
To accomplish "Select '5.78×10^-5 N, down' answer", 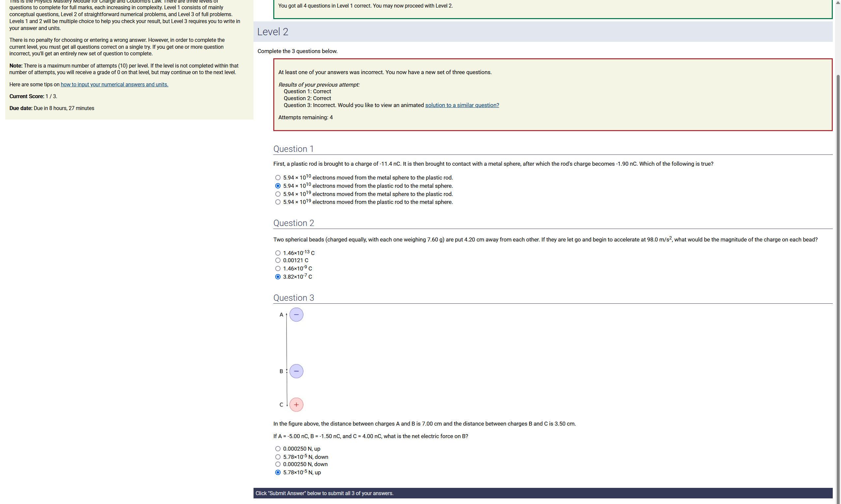I will coord(278,457).
